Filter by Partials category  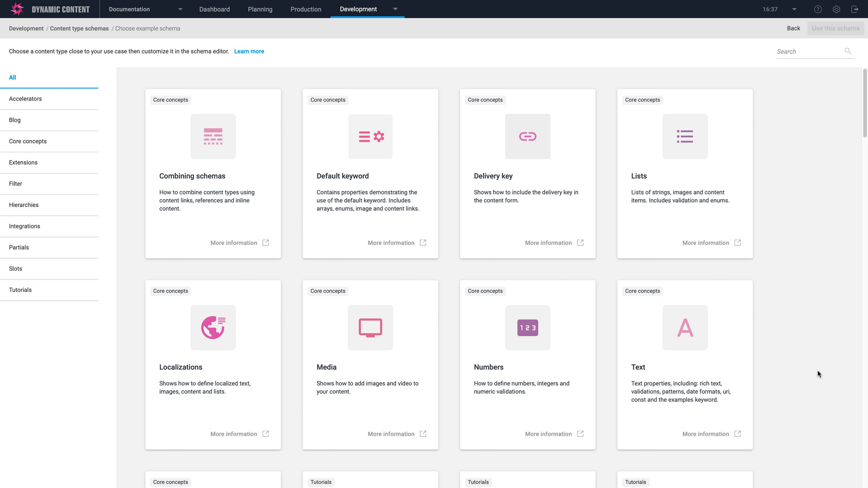coord(49,247)
